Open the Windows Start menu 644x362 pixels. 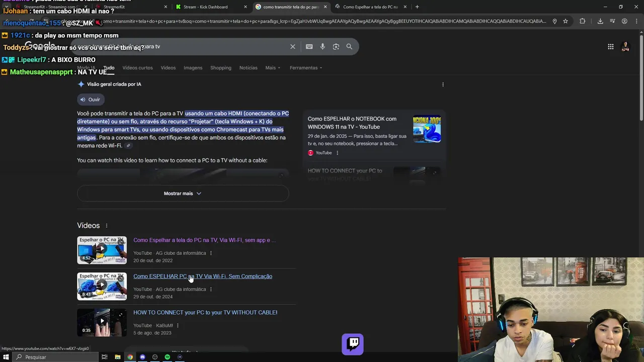6,357
